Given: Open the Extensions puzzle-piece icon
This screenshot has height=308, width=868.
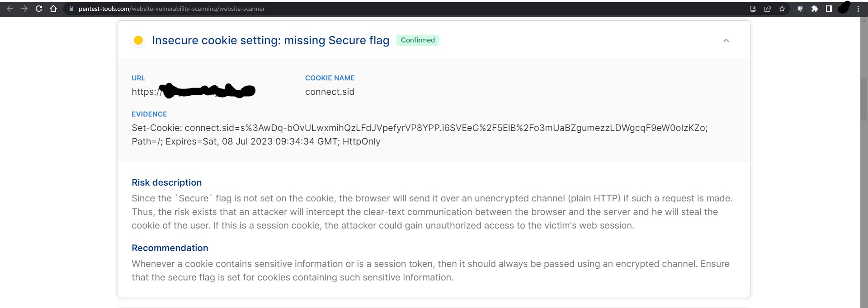Looking at the screenshot, I should pos(815,9).
